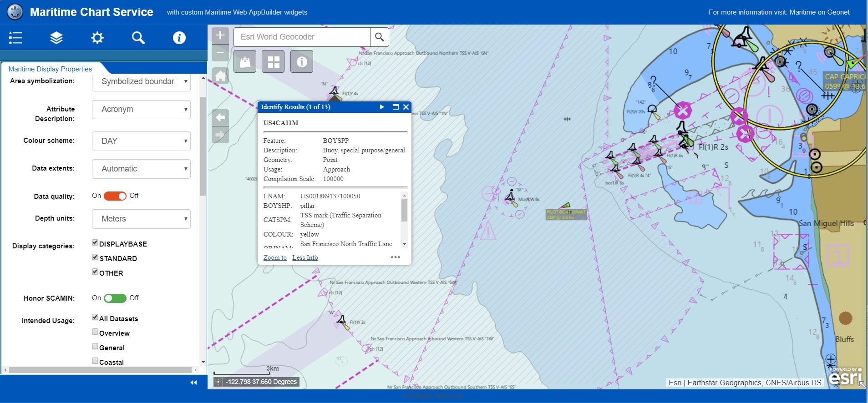This screenshot has height=403, width=868.
Task: Click the CAP CAPRICORN vessel label
Action: (845, 81)
